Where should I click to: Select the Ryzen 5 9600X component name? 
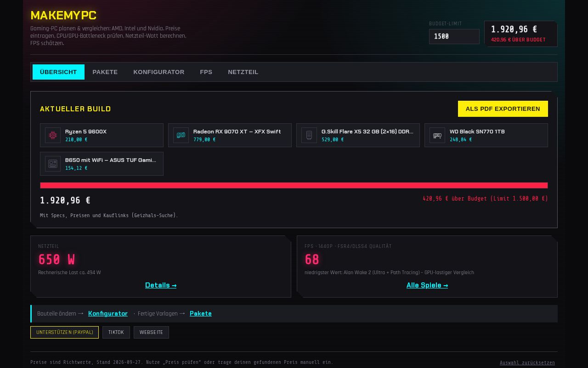tap(86, 132)
